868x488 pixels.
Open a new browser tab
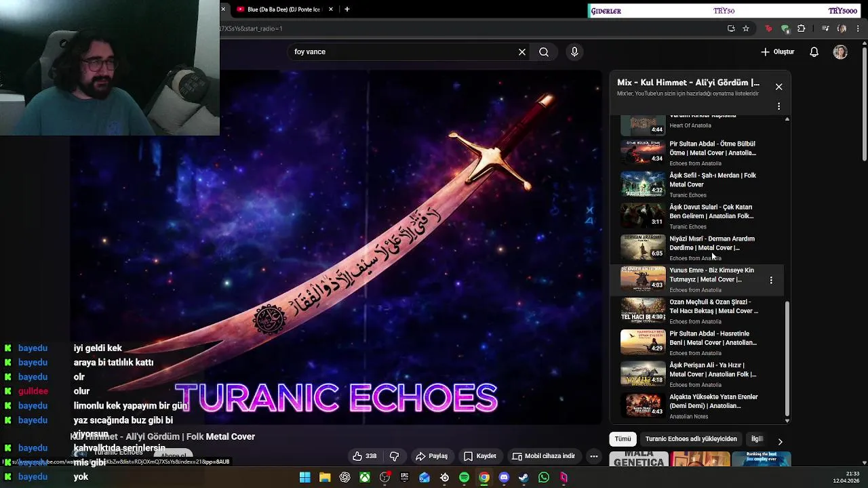point(347,9)
